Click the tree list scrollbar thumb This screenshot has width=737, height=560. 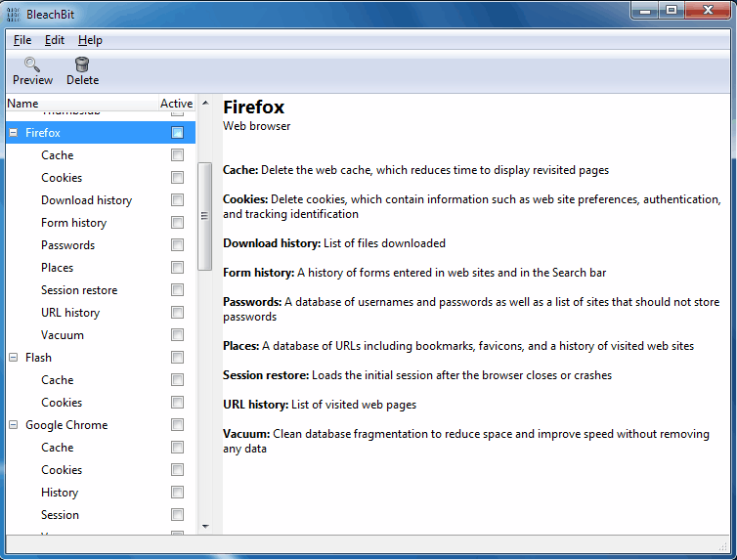204,216
